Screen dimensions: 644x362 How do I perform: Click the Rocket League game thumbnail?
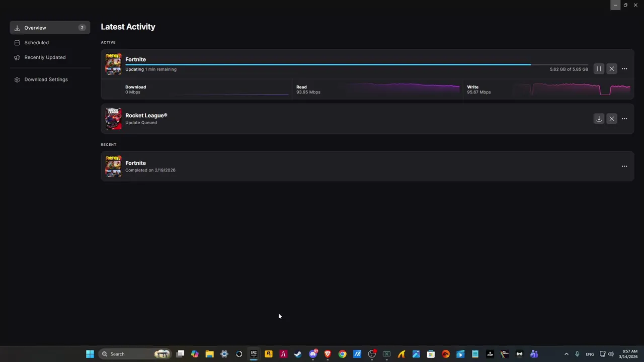pos(113,119)
